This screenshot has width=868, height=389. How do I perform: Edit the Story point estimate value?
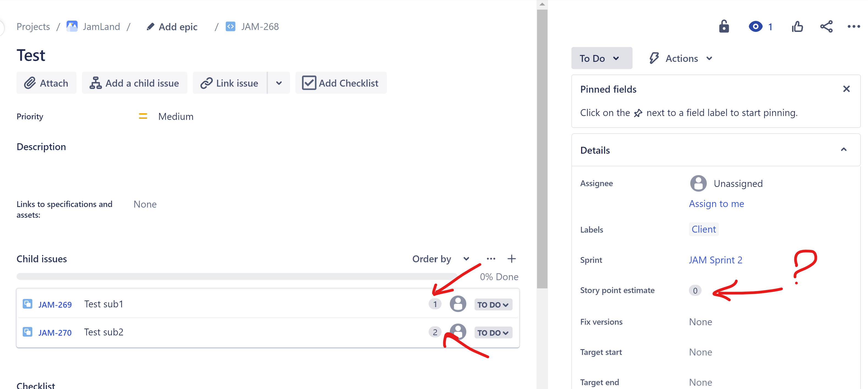click(x=695, y=290)
